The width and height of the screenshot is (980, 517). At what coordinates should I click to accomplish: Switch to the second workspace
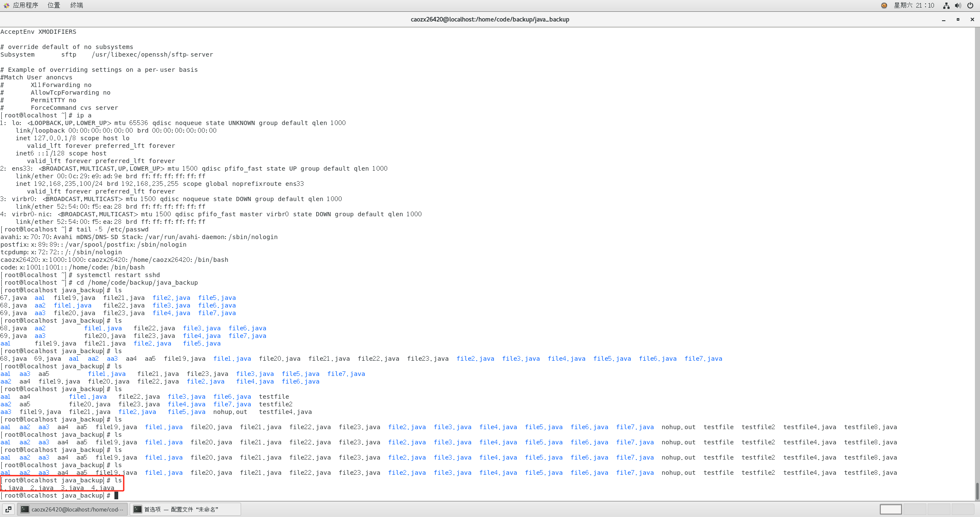point(915,509)
